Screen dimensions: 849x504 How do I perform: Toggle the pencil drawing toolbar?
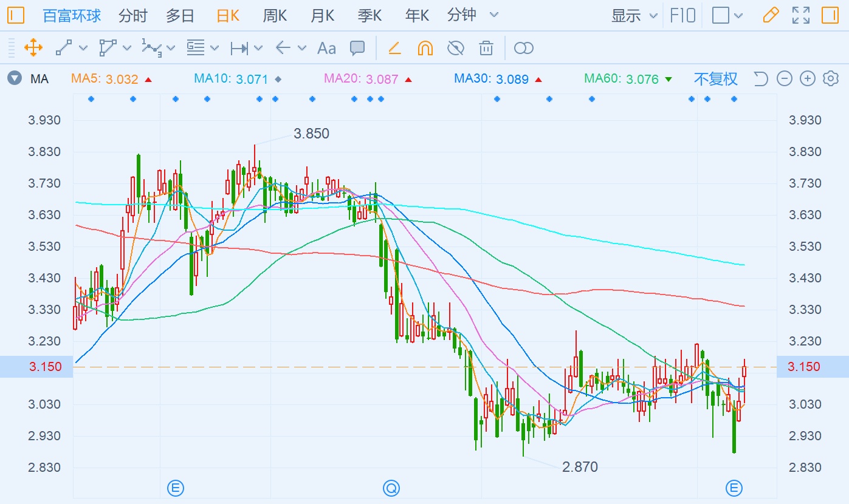tap(771, 15)
